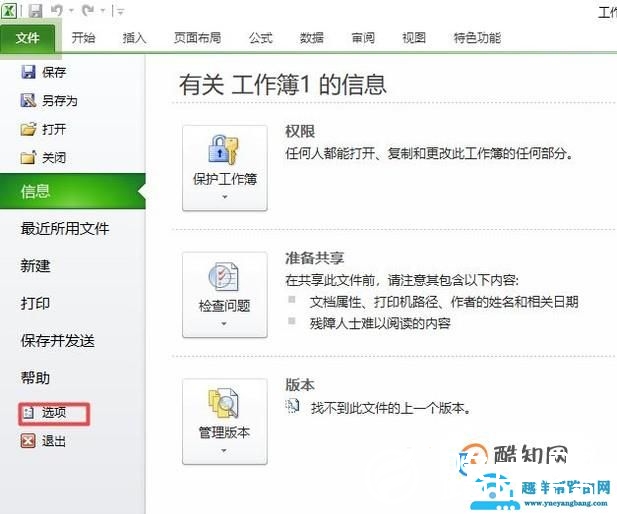
Task: Open 选项 settings entry
Action: click(x=54, y=413)
